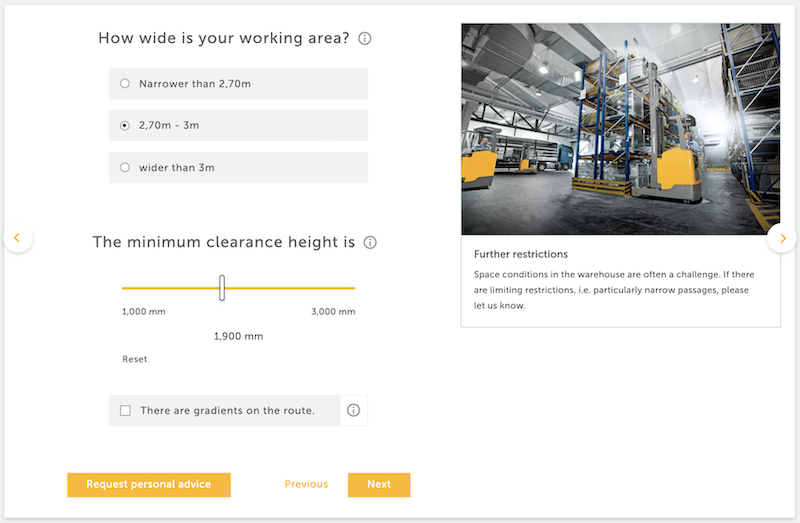Click the warehouse forklift photo
This screenshot has width=800, height=523.
620,129
